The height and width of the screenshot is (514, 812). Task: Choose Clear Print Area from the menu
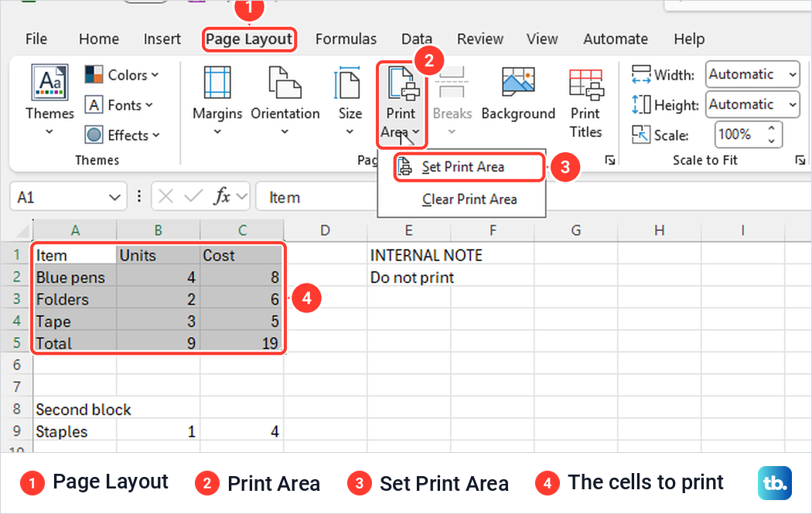[x=469, y=199]
